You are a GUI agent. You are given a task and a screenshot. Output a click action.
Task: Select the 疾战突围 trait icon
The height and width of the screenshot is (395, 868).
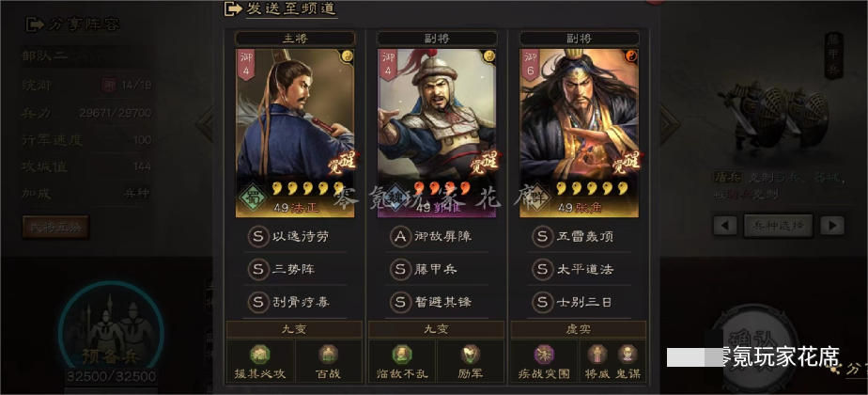(544, 354)
